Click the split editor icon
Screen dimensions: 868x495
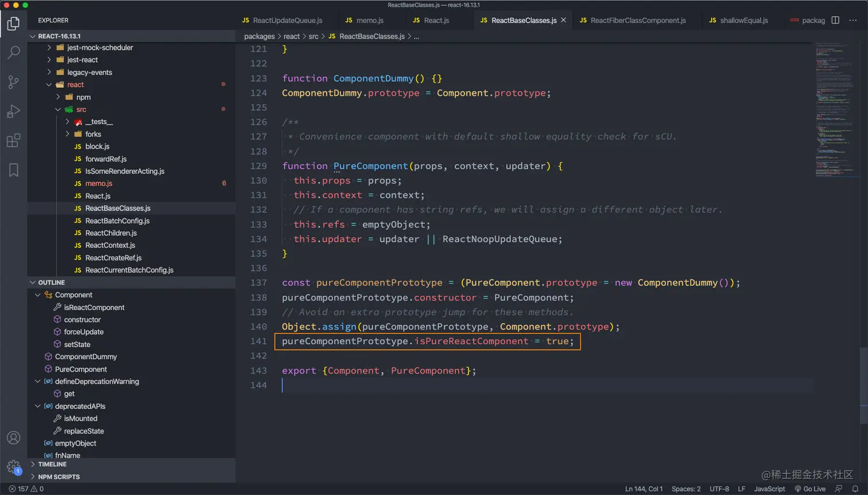[835, 20]
